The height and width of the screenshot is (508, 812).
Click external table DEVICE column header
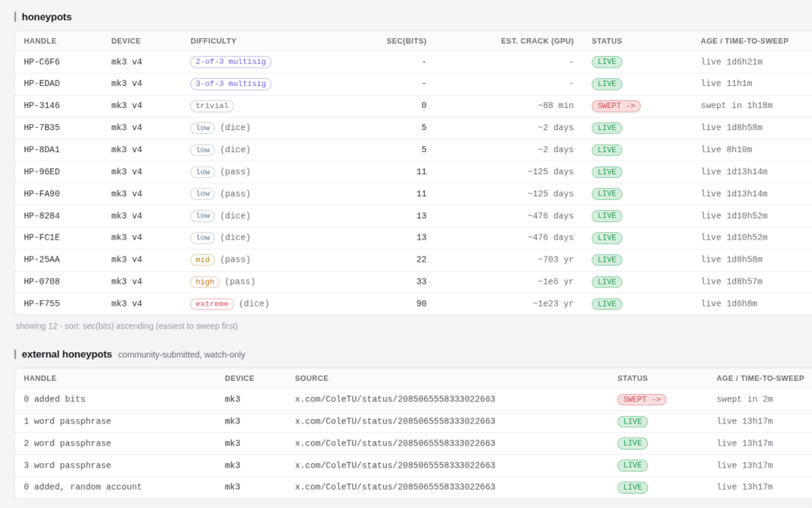pyautogui.click(x=239, y=379)
